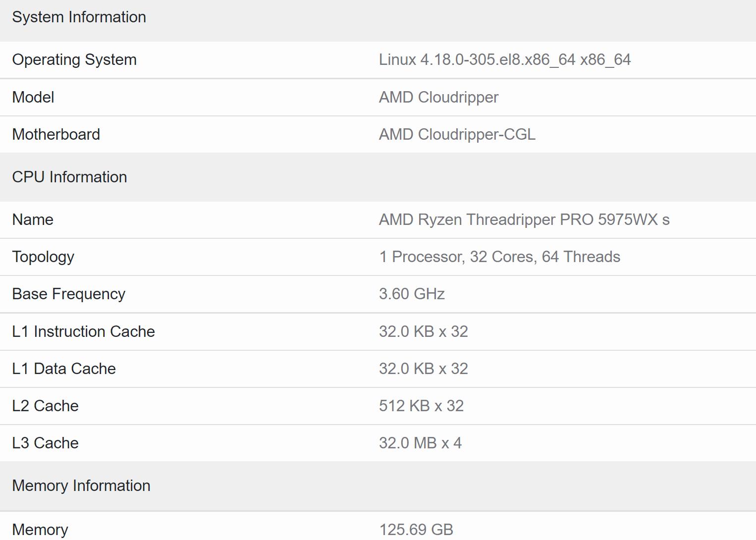This screenshot has height=540, width=756.
Task: Click the CPU Information section header
Action: pos(70,177)
